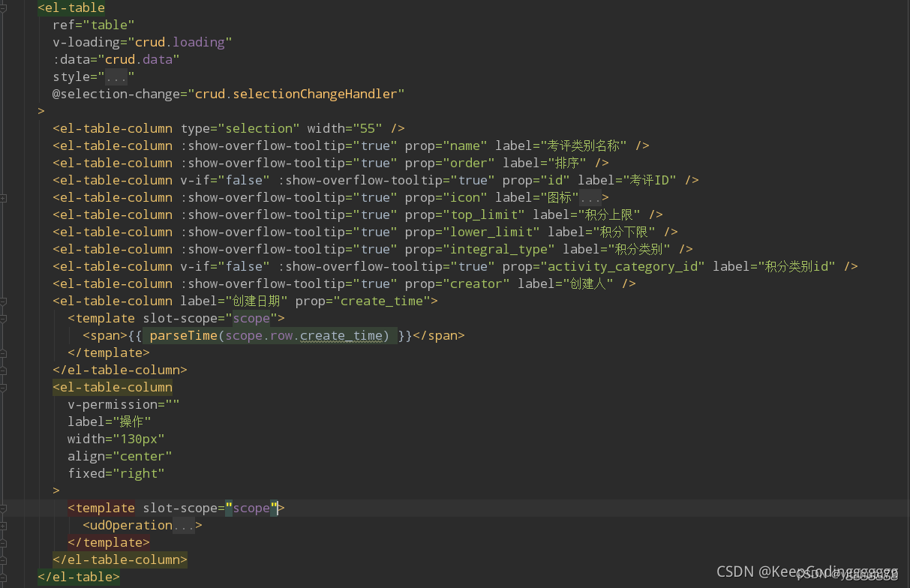Expand the ellipsis after the 图标 label

pos(590,198)
